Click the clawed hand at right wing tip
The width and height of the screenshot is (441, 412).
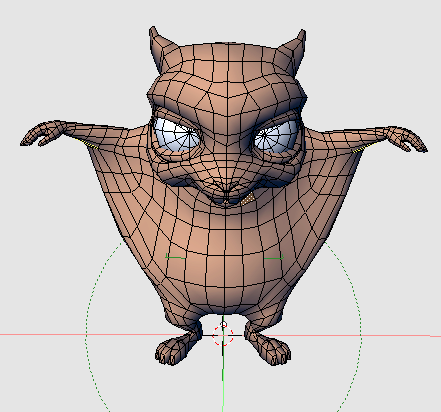(x=405, y=139)
